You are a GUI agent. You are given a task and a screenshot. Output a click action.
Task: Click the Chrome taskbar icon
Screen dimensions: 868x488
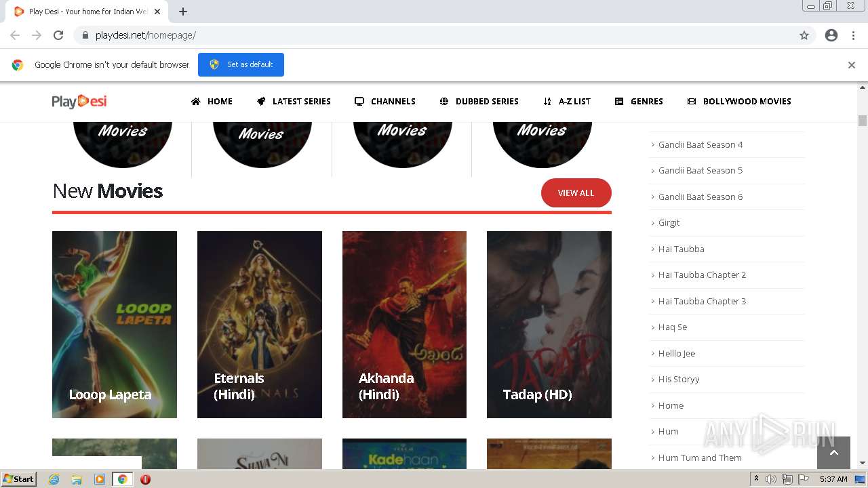[123, 479]
